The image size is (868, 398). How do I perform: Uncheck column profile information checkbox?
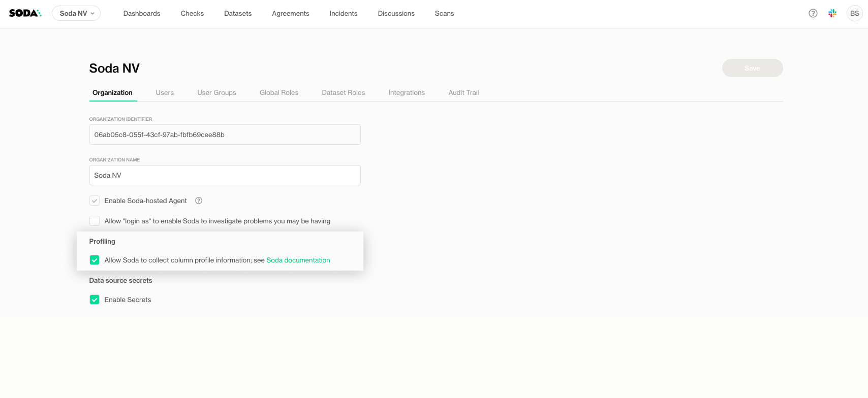(95, 260)
